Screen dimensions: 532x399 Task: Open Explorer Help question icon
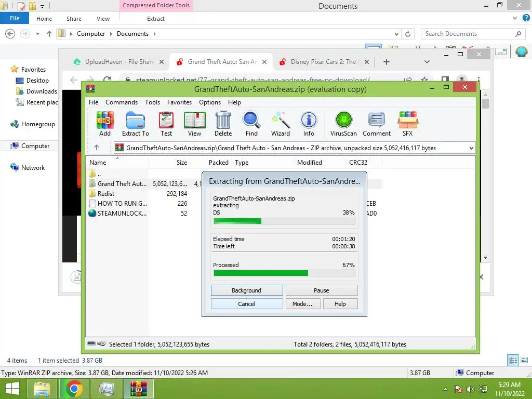coord(526,18)
